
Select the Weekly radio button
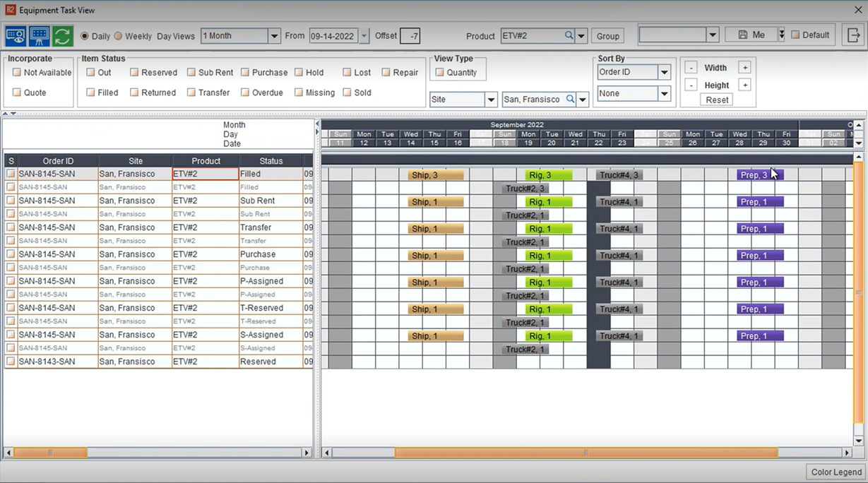[119, 36]
